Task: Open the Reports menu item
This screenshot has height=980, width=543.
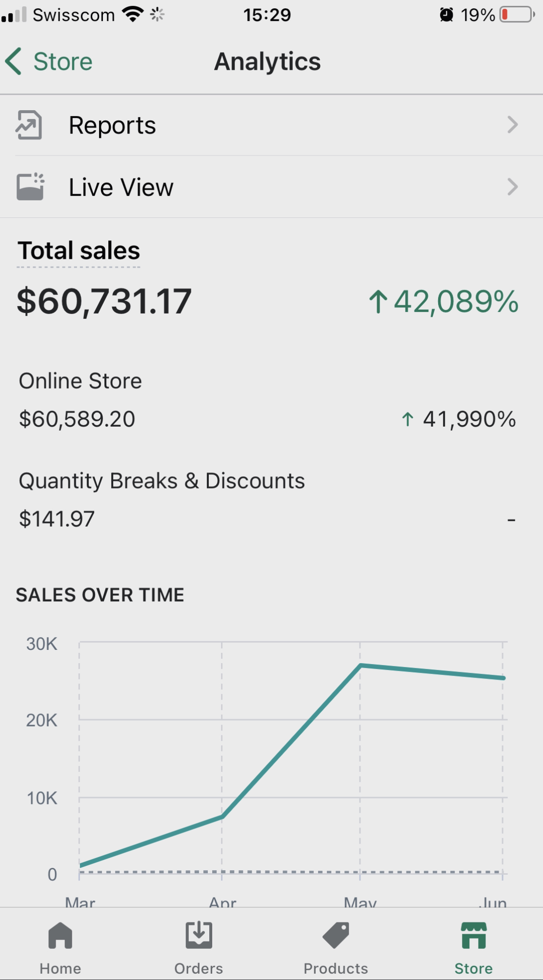Action: 112,125
